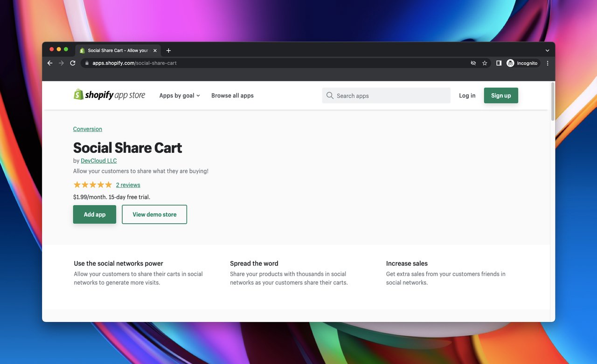Screen dimensions: 597x364
Task: Open a new tab with the plus icon
Action: click(168, 50)
